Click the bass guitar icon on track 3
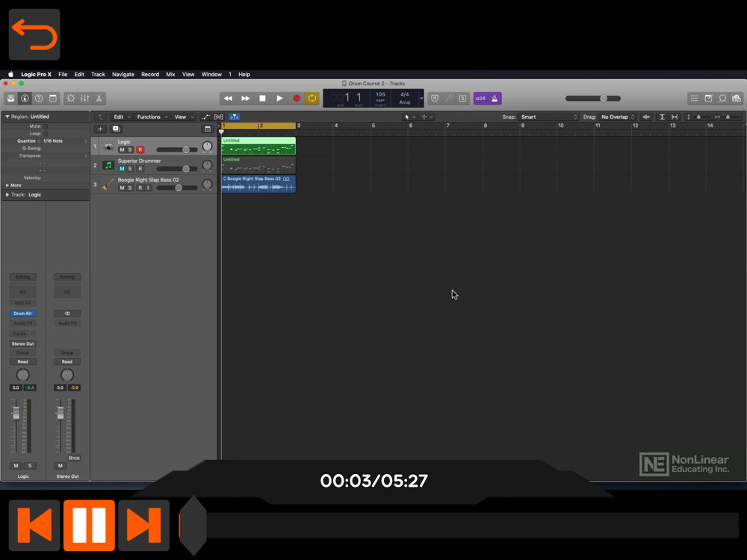 pos(108,184)
